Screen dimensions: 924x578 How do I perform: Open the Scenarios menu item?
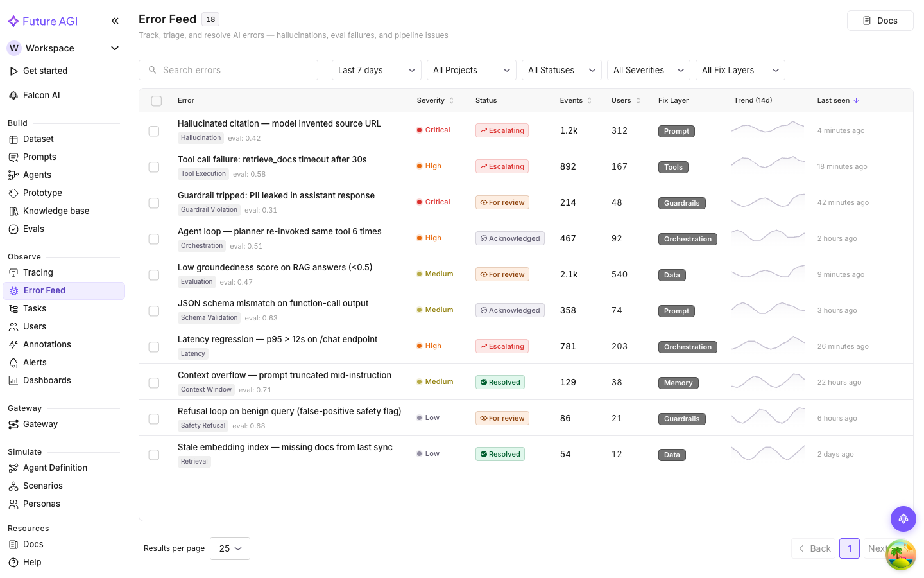click(64, 486)
